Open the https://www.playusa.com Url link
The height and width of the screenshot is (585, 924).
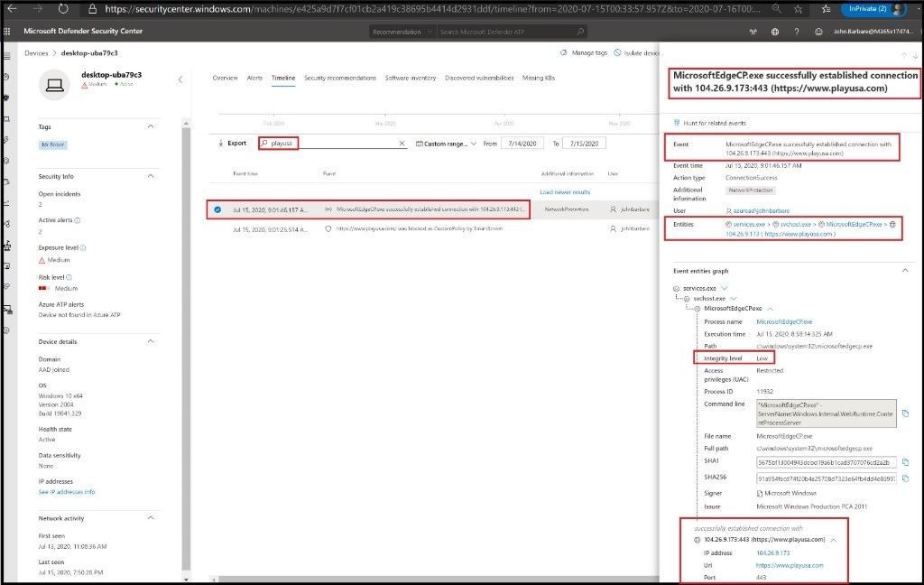coord(790,565)
